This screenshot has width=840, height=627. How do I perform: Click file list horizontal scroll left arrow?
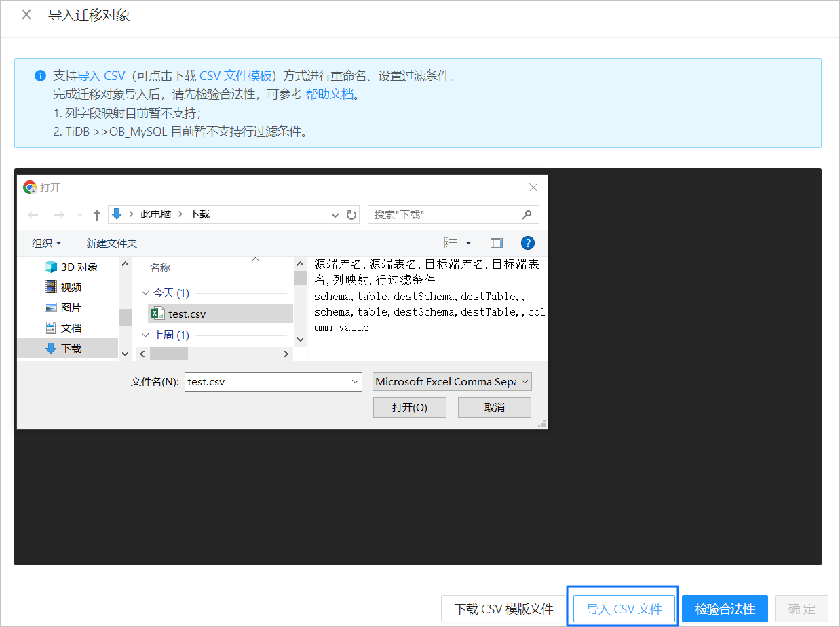(142, 354)
